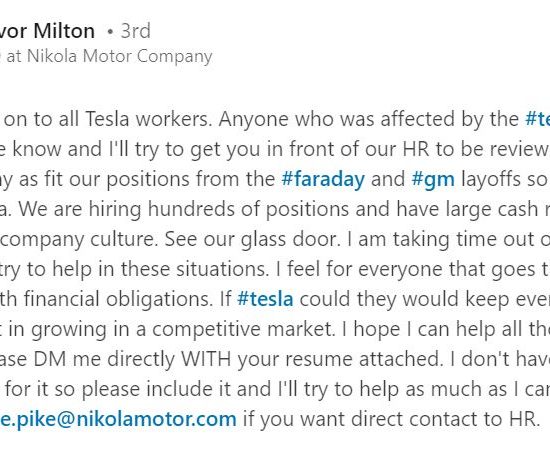Viewport: 550px width, 454px height.
Task: Open the Milton profile name link
Action: [x=47, y=31]
